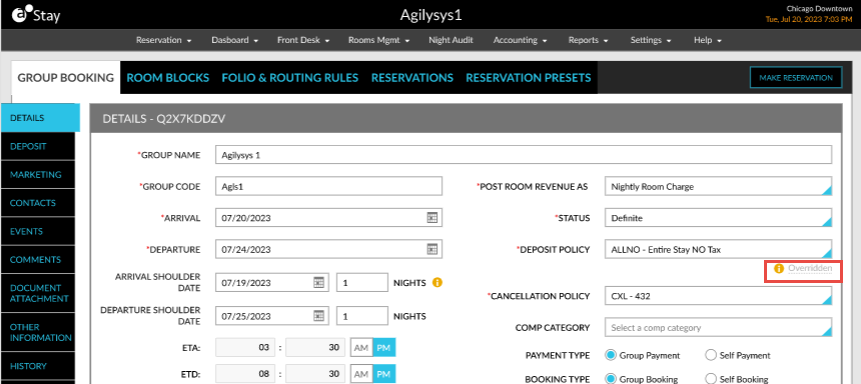Viewport: 861px width, 384px height.
Task: Open the Night Audit menu item
Action: click(x=451, y=40)
